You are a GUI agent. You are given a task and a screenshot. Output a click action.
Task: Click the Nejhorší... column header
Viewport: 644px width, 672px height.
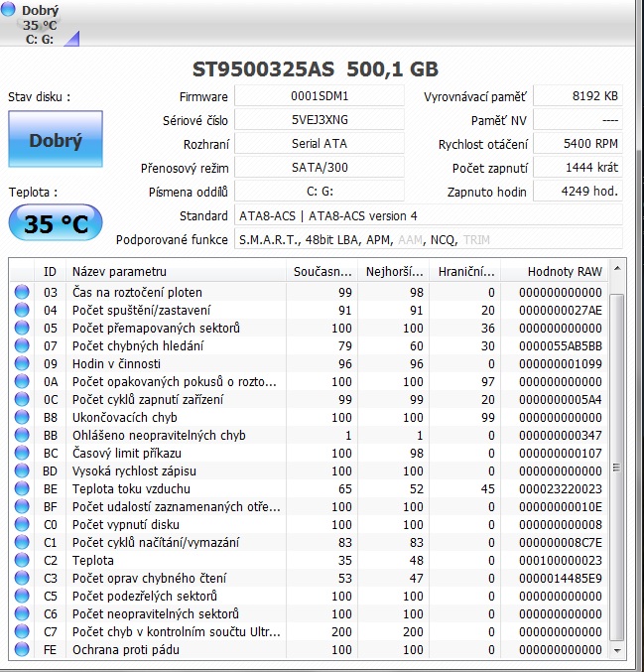tap(394, 271)
